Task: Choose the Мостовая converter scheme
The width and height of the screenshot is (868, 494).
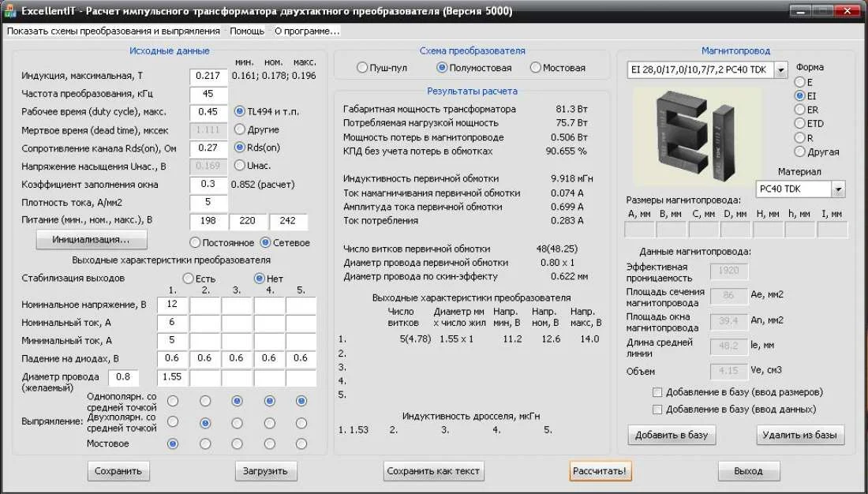Action: pyautogui.click(x=536, y=68)
